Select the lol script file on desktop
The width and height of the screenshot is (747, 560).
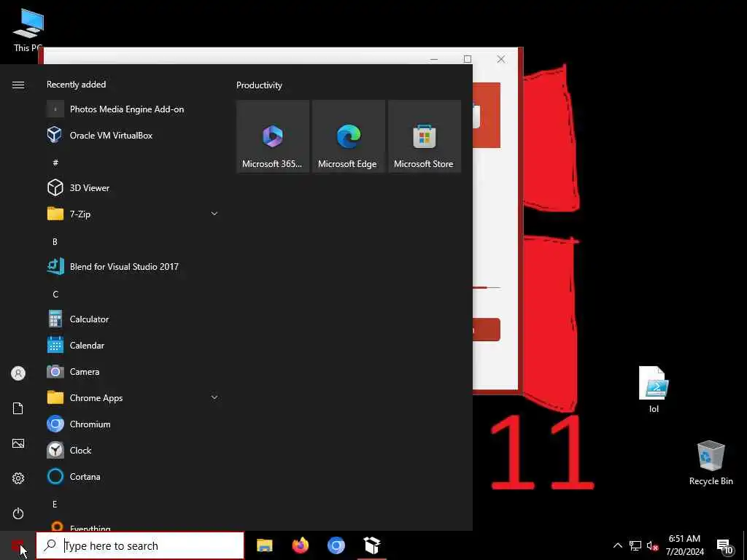pyautogui.click(x=654, y=389)
